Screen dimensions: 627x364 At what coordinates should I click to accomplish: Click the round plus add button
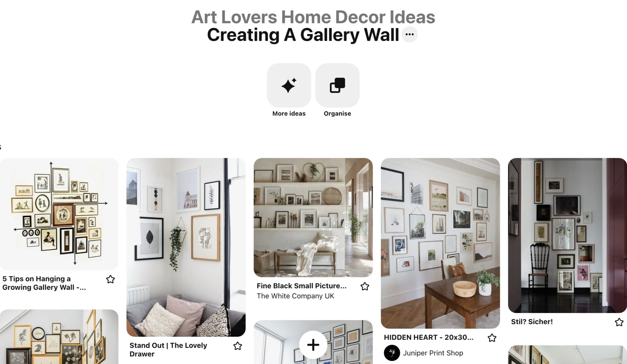pos(313,345)
